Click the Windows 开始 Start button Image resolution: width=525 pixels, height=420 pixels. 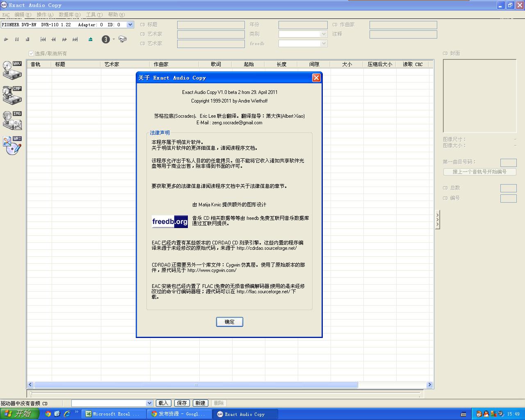pos(19,414)
